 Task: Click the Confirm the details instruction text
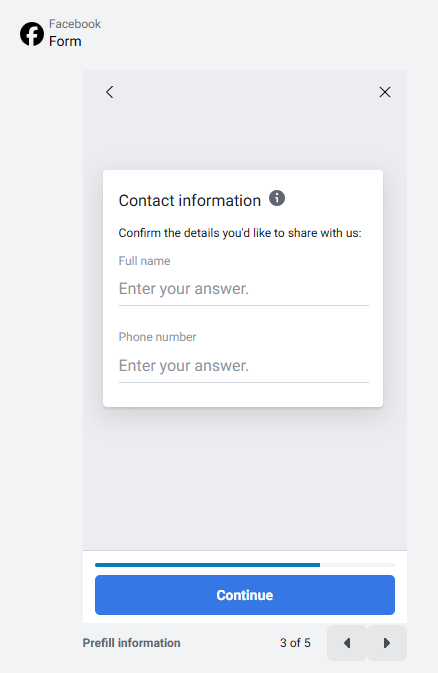tap(240, 233)
